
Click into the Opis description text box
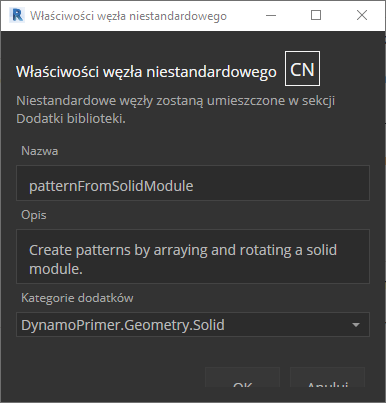[193, 257]
